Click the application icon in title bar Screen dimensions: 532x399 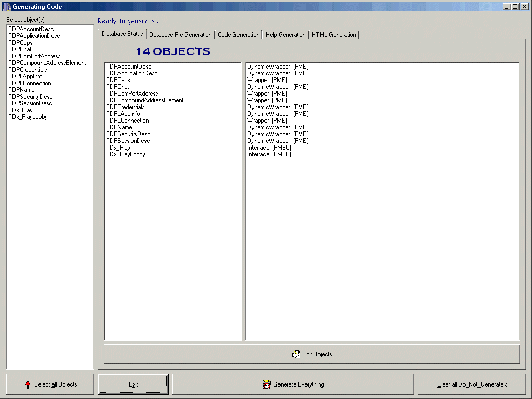click(7, 7)
